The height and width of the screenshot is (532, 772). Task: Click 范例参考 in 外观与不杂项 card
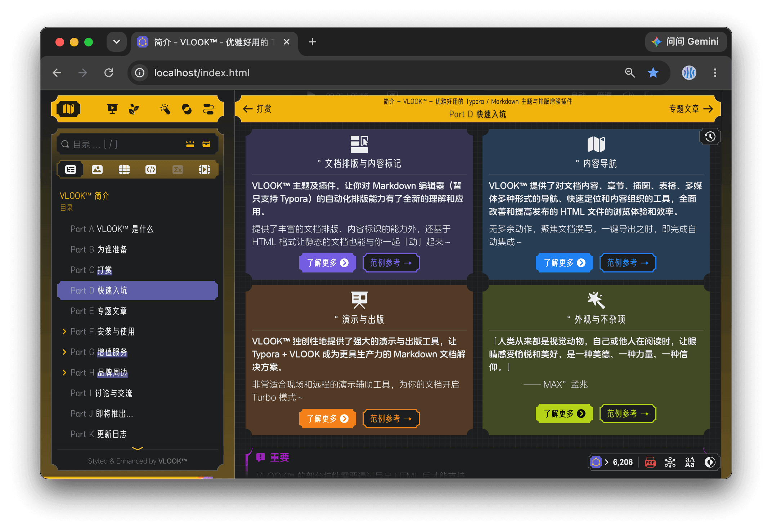pos(628,414)
